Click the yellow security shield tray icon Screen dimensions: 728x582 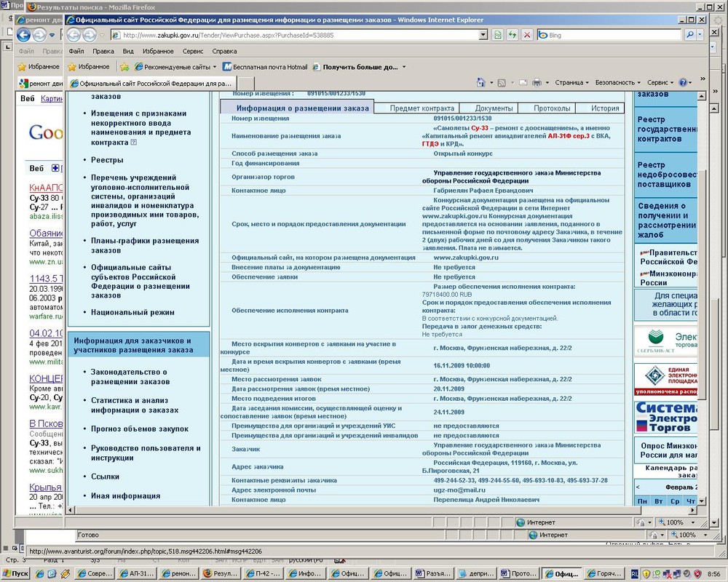coord(646,574)
